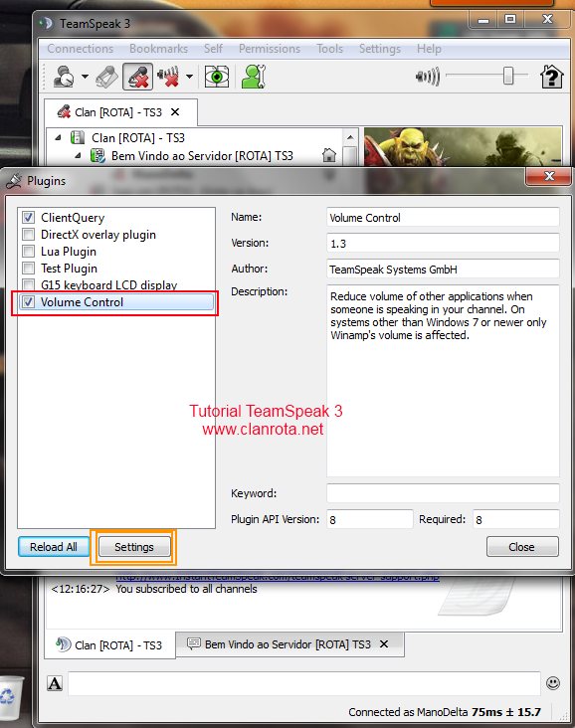This screenshot has height=728, width=575.
Task: Switch to the Clan [ROTA] - TS3 chat tab
Action: [109, 645]
